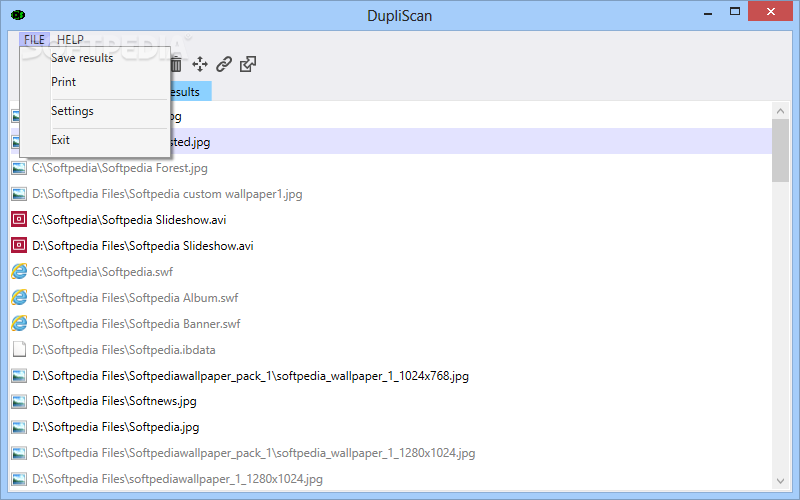Minimize the DupliScan window

point(708,12)
